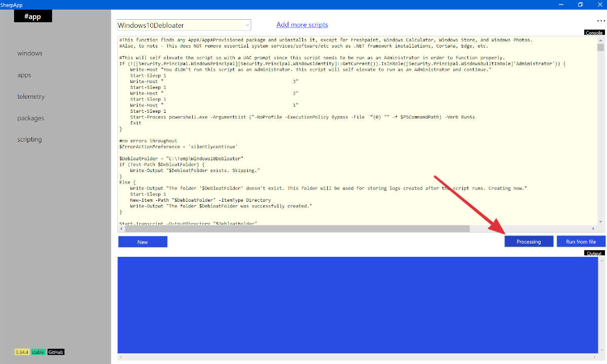Click the Start-Process powershell.exe line
The width and height of the screenshot is (607, 364).
click(x=302, y=117)
